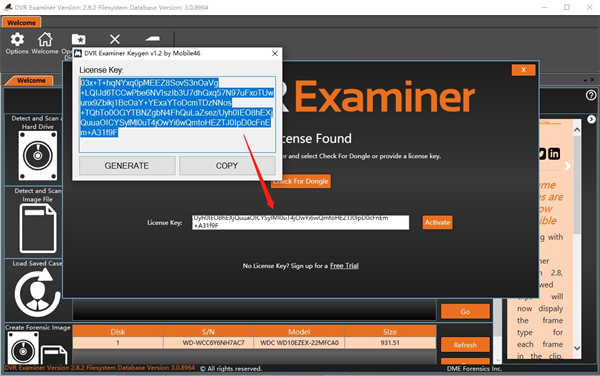Viewport: 600px width, 376px height.
Task: Click the news panel scroll down arrow
Action: pyautogui.click(x=577, y=348)
